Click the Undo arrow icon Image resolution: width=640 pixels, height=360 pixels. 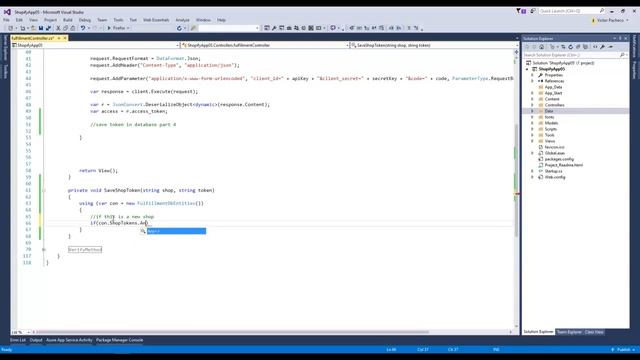[83, 28]
